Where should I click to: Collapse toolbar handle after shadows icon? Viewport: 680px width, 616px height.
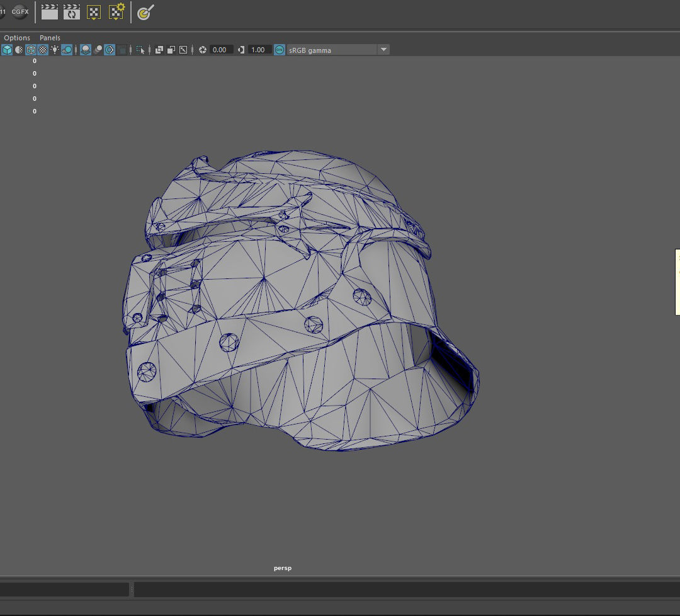(x=76, y=50)
